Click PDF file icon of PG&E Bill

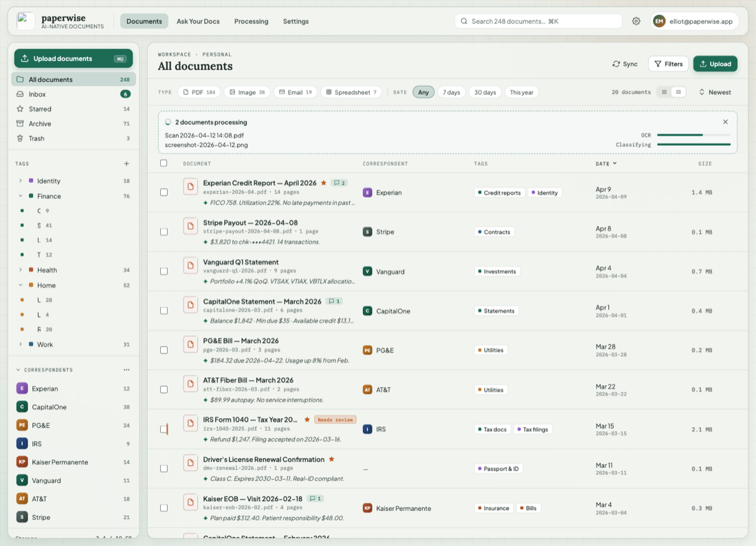click(190, 345)
